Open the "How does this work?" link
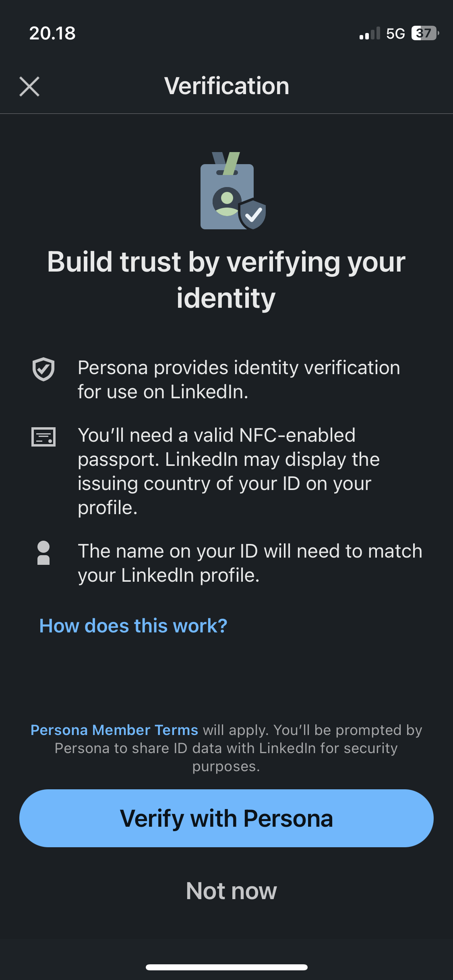Screen dimensions: 453x980 point(133,626)
